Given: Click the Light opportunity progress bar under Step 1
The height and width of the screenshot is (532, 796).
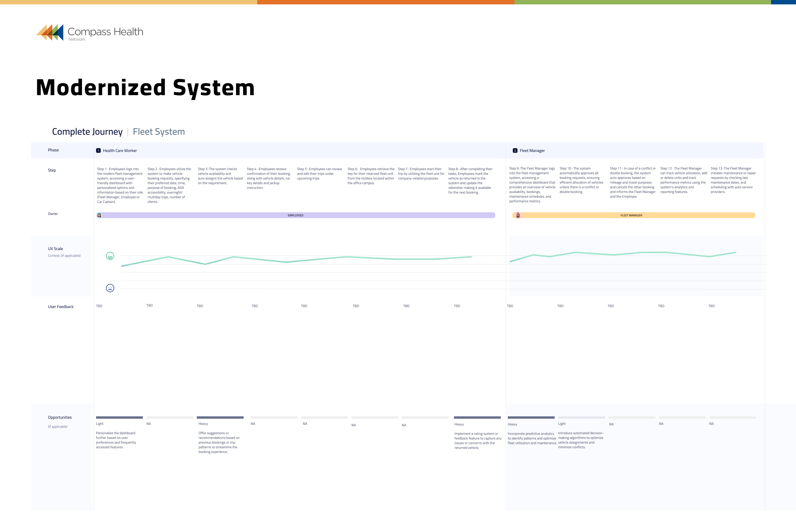Looking at the screenshot, I should pos(119,417).
